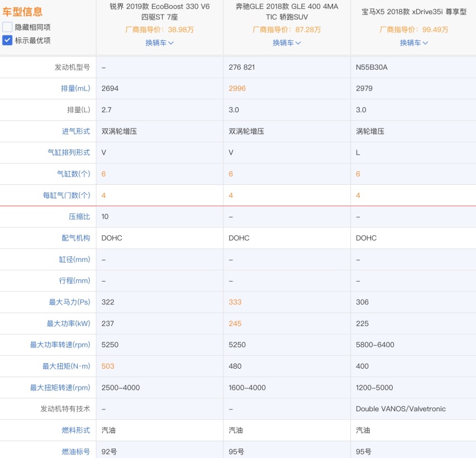The image size is (476, 458).
Task: Open the 奔驰GLE 2018款 GLE 400 title
Action: [287, 12]
